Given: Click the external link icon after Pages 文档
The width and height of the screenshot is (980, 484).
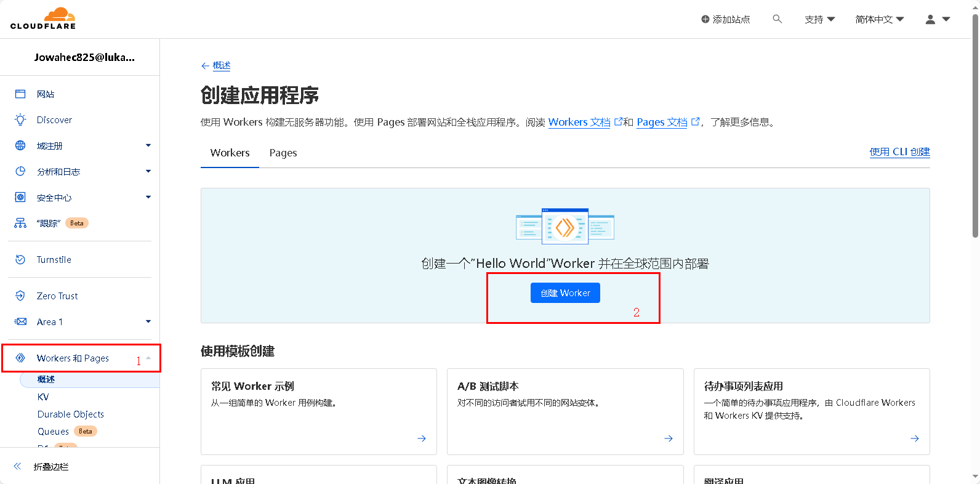Looking at the screenshot, I should pos(695,121).
